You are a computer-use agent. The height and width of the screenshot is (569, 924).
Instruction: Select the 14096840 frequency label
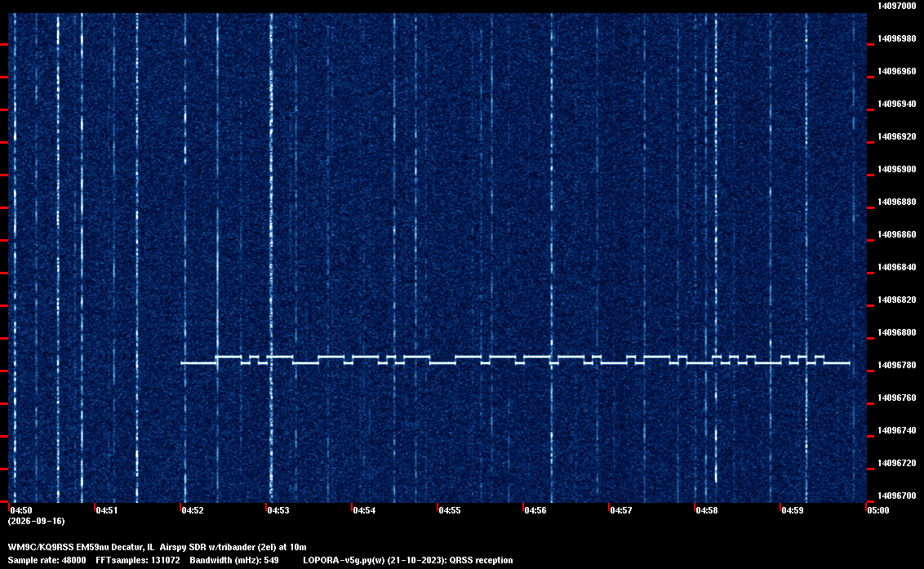[897, 268]
